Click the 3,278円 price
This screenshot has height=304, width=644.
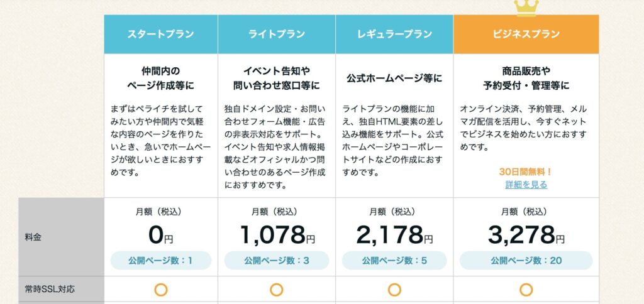click(x=526, y=235)
